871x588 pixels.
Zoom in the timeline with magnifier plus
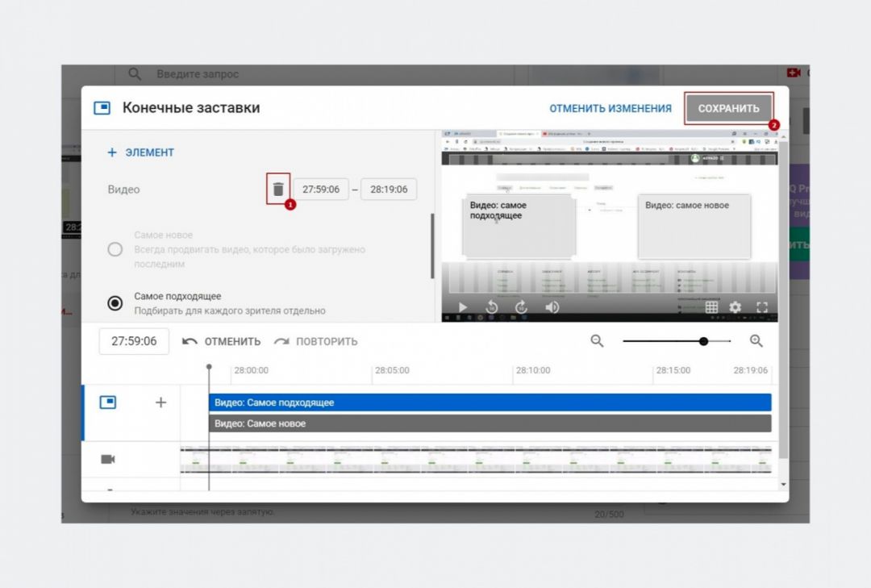click(756, 341)
